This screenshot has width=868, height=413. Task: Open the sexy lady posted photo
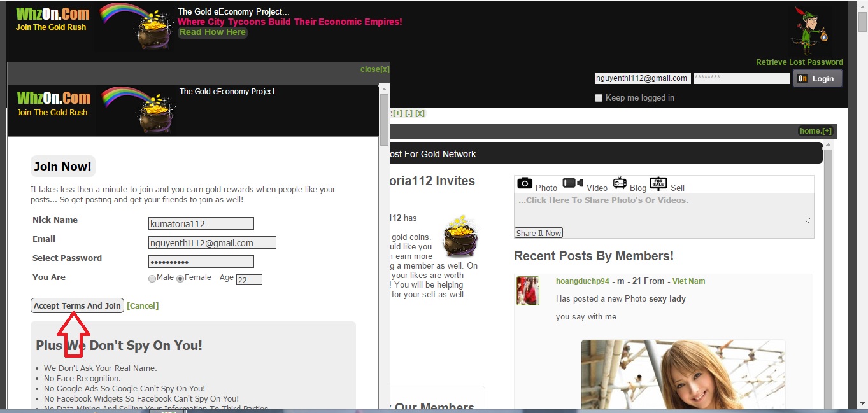(x=683, y=375)
